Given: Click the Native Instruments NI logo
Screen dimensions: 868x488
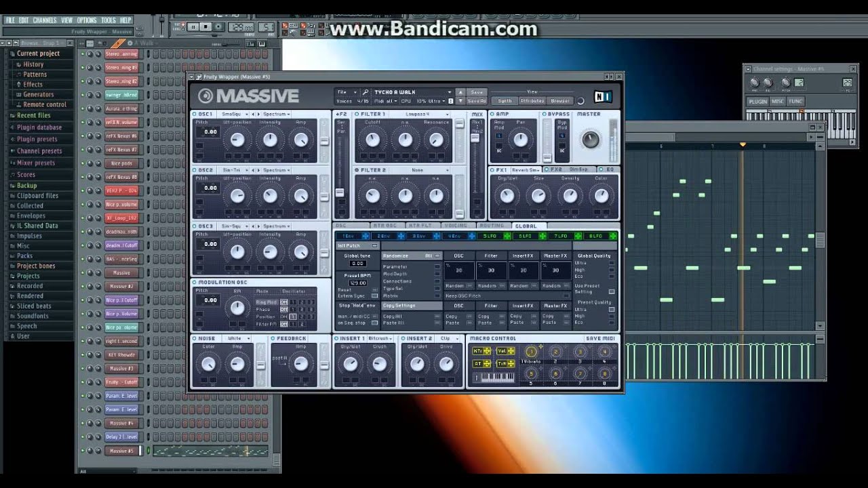Looking at the screenshot, I should click(x=602, y=96).
